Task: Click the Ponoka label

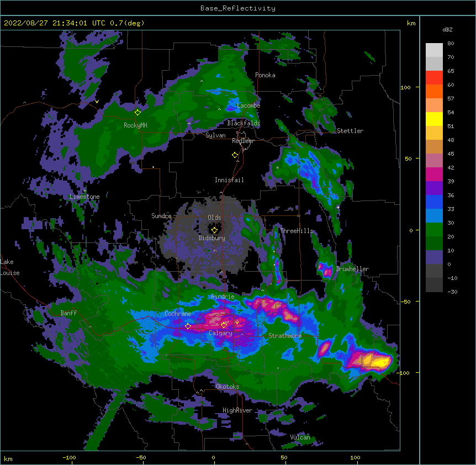Action: click(x=265, y=75)
